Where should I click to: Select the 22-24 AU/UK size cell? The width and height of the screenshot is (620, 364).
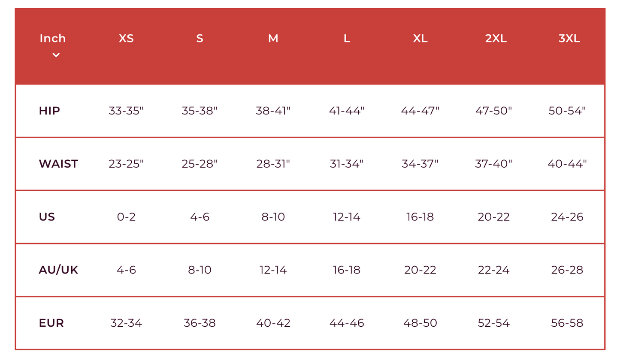coord(493,270)
